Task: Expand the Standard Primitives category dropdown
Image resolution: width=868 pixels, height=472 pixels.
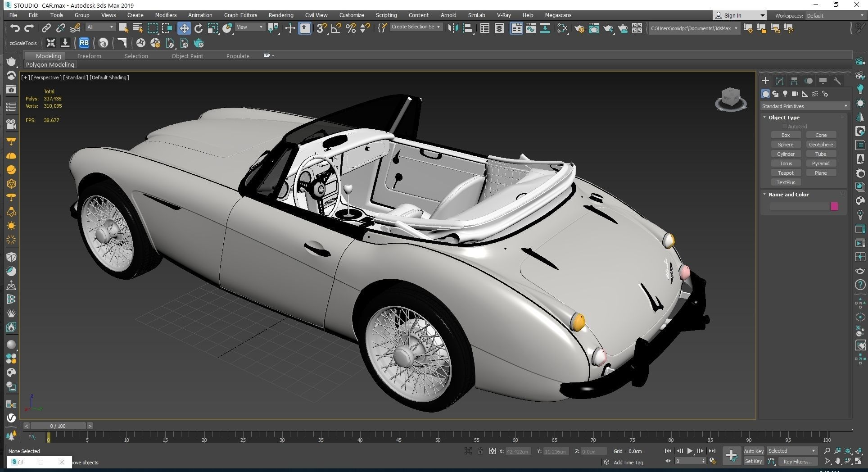Action: [x=805, y=106]
